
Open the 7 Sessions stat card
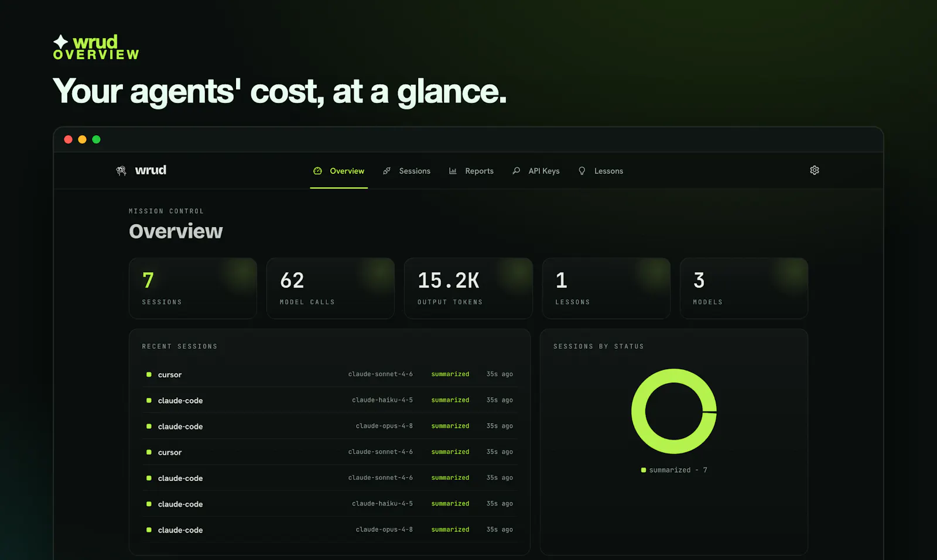[193, 288]
